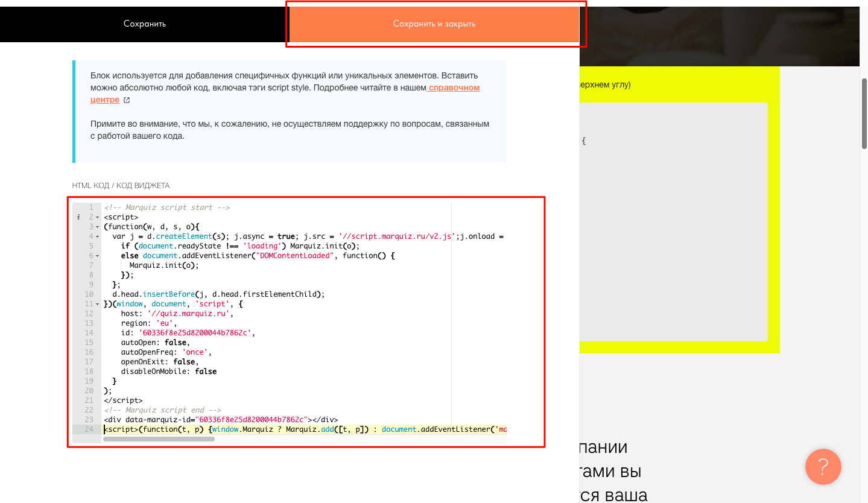
Task: Place cursor on the 'Marquiz script start' comment
Action: [x=166, y=207]
